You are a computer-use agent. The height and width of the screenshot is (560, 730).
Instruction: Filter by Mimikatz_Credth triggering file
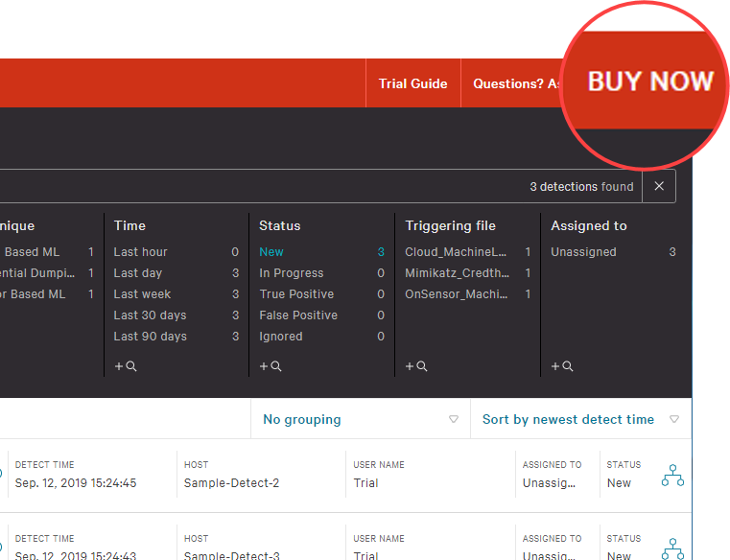456,273
